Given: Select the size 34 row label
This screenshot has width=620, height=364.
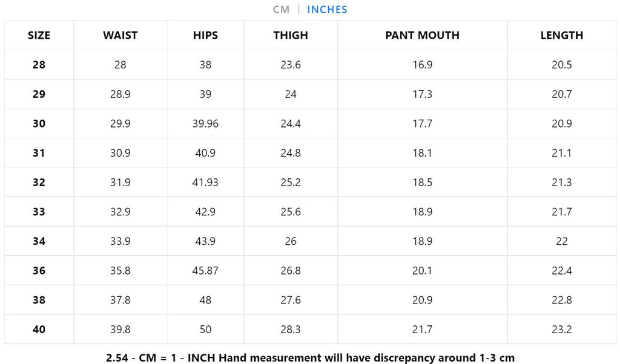Looking at the screenshot, I should tap(39, 241).
